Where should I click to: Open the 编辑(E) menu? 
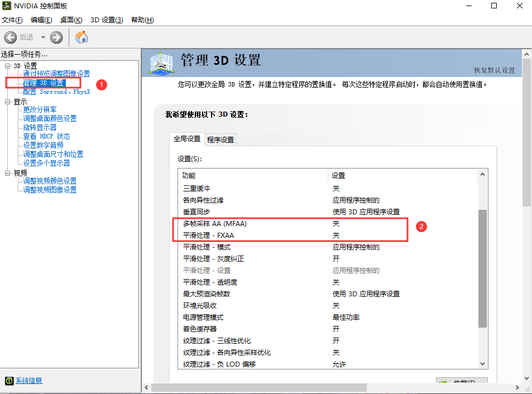pyautogui.click(x=41, y=20)
